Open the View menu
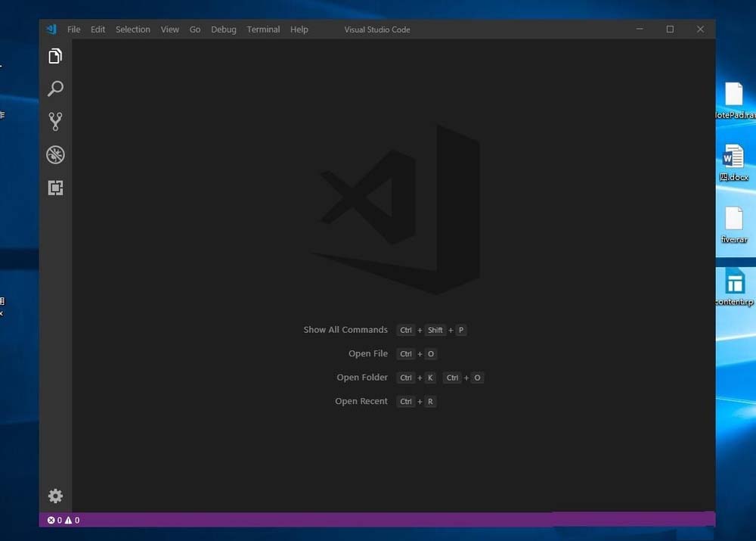Image resolution: width=756 pixels, height=541 pixels. coord(169,30)
